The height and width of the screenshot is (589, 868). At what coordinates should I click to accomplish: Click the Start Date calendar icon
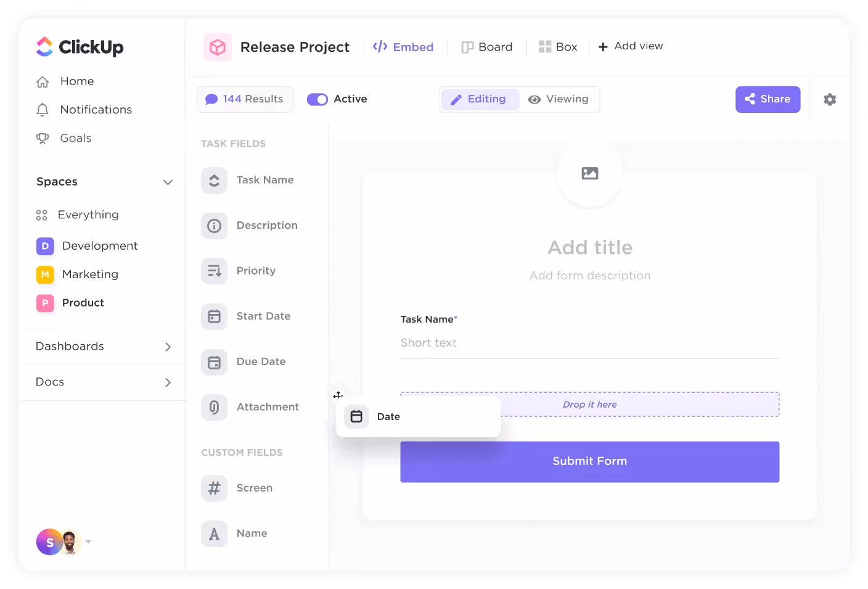click(214, 316)
